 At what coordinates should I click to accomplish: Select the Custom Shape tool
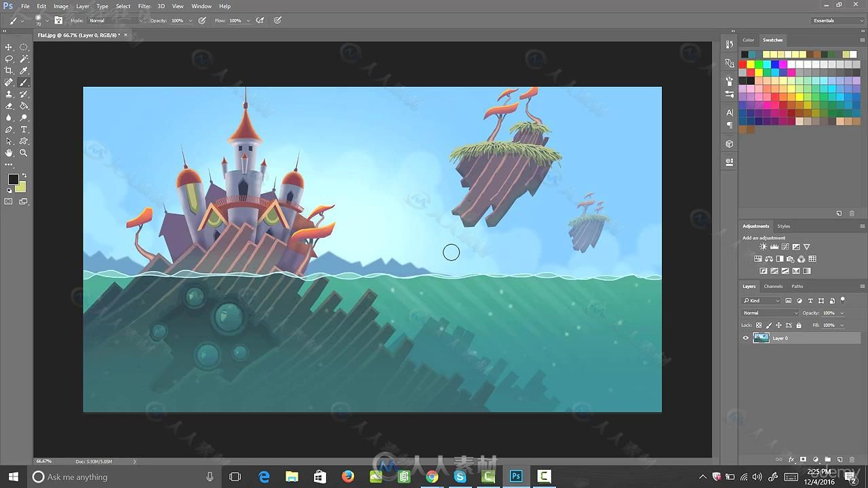click(24, 141)
